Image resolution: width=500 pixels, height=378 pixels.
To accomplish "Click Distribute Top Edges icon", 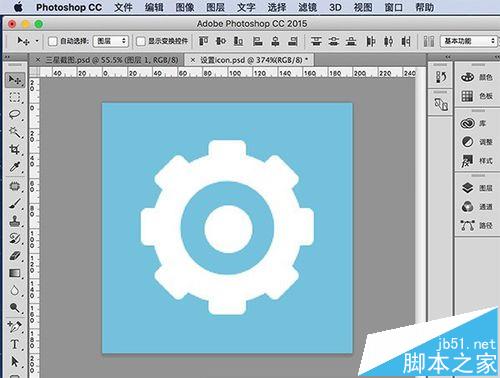I will pos(316,41).
